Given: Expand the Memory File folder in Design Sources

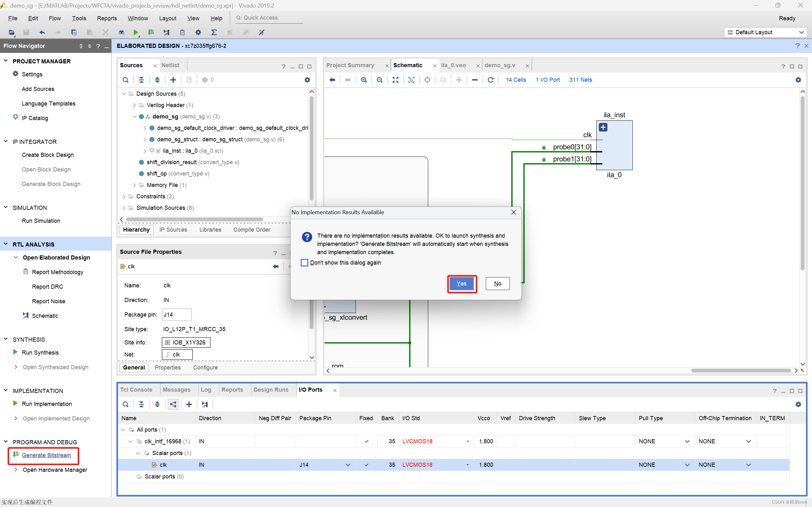Looking at the screenshot, I should (x=134, y=185).
